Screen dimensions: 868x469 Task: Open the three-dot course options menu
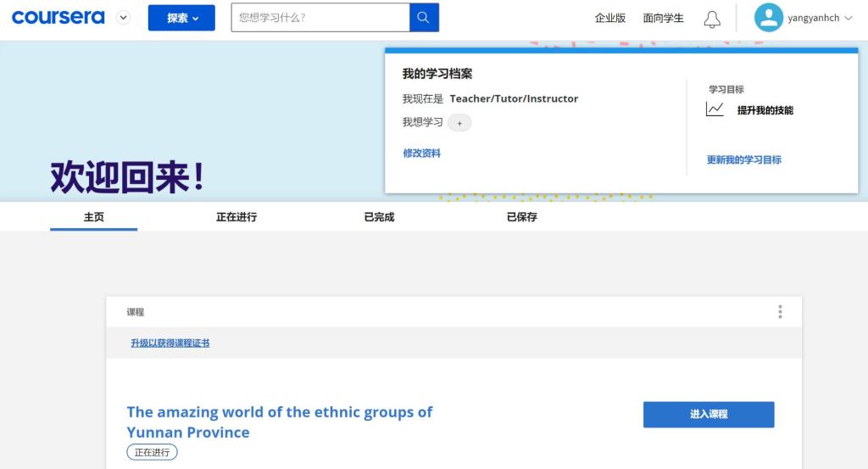780,312
